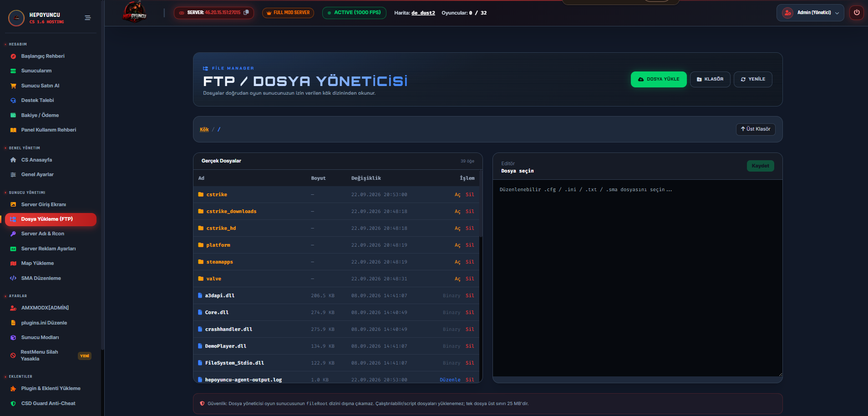Click the RestMenu Silah Yasakla ban icon
This screenshot has width=868, height=416.
click(x=13, y=355)
